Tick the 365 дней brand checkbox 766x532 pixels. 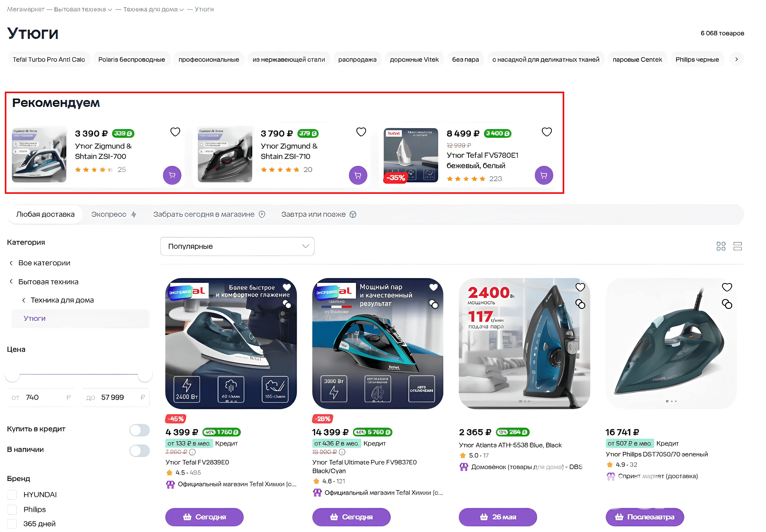[12, 524]
